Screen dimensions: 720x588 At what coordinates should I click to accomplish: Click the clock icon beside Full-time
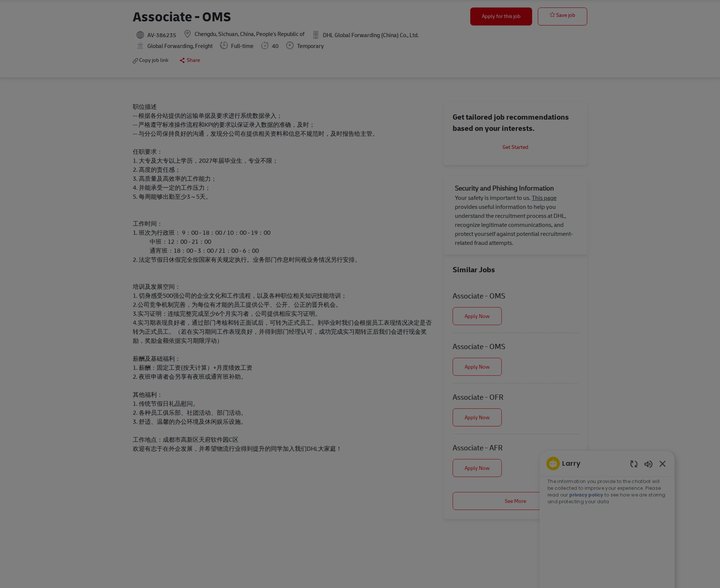click(224, 45)
